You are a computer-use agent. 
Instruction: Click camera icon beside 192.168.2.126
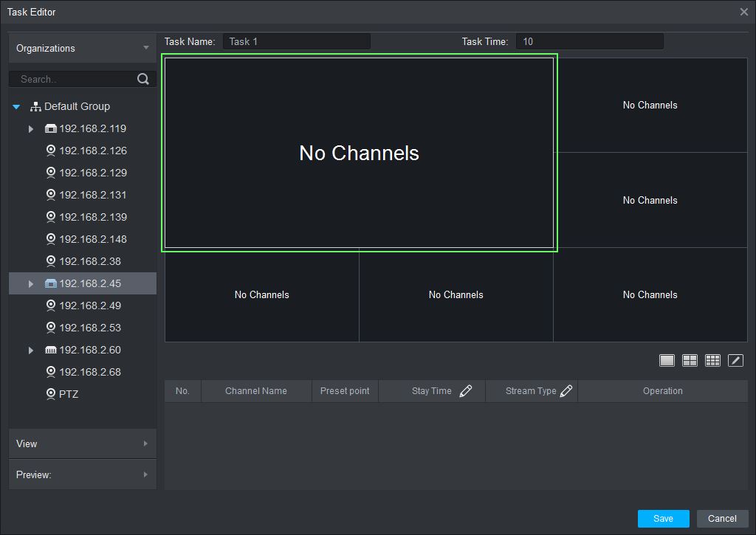[x=51, y=151]
